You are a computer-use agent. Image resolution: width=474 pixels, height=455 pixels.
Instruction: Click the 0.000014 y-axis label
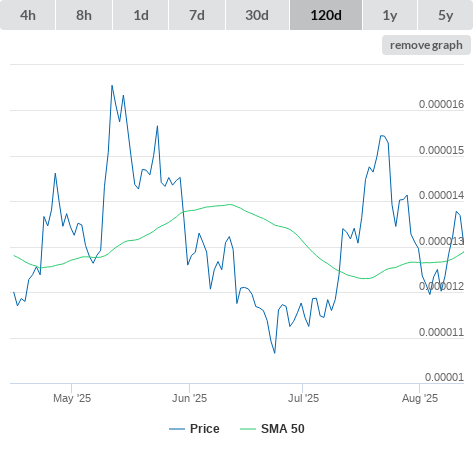click(441, 195)
